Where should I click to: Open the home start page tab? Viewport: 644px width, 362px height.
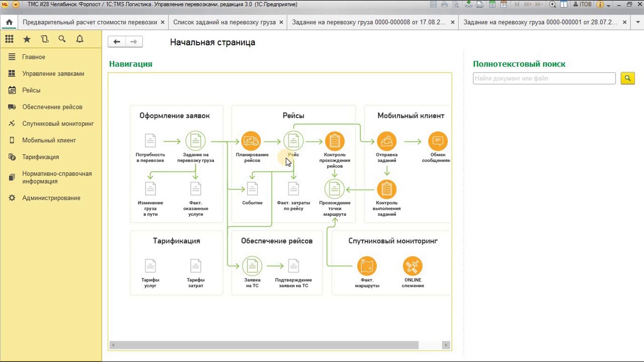(x=9, y=23)
